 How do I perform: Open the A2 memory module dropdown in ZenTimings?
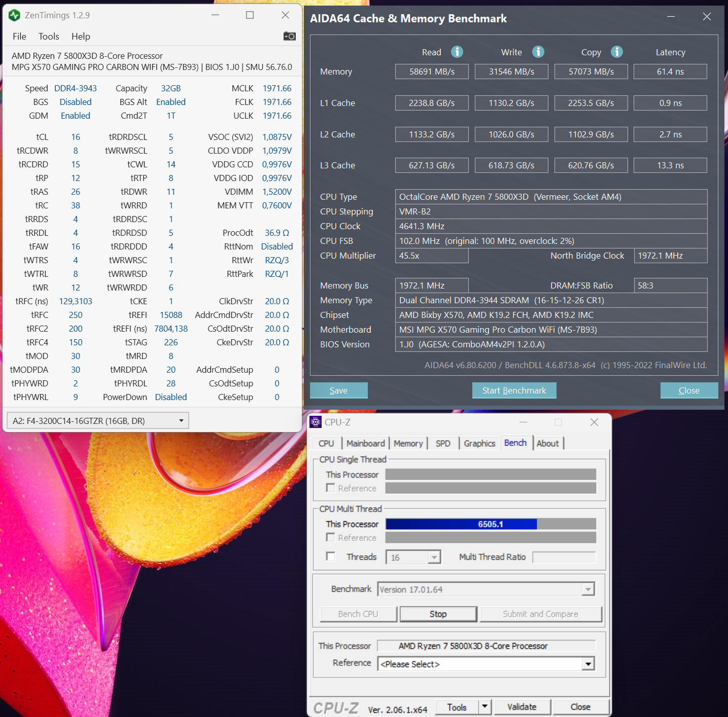181,420
